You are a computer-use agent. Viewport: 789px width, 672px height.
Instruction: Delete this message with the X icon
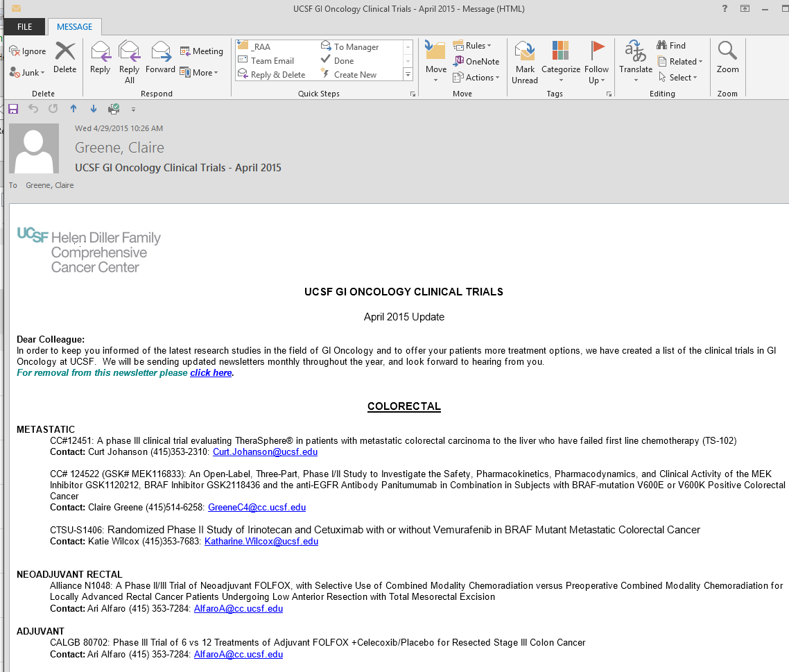[65, 58]
